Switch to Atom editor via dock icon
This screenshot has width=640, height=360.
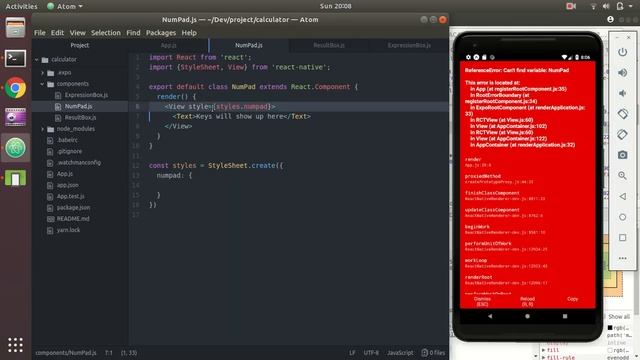click(15, 147)
